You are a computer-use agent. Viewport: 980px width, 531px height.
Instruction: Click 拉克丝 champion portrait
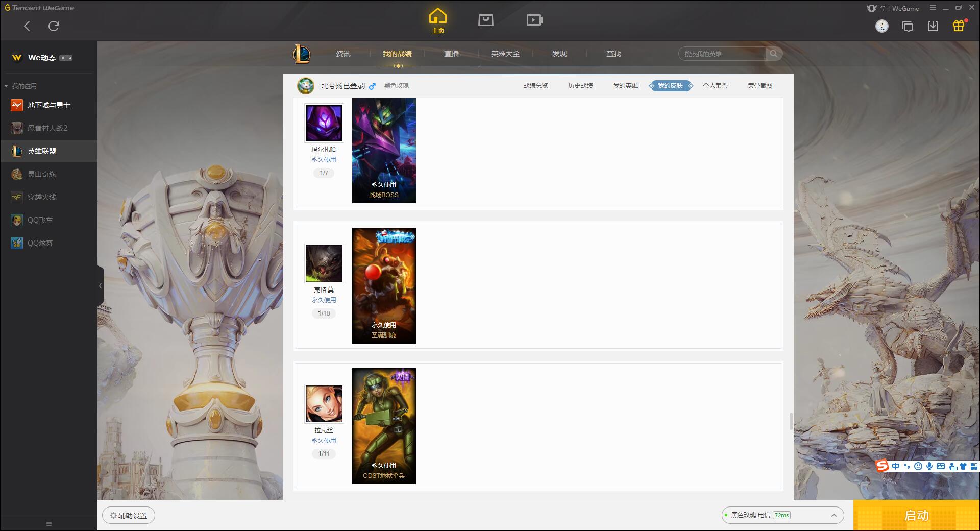pyautogui.click(x=324, y=404)
